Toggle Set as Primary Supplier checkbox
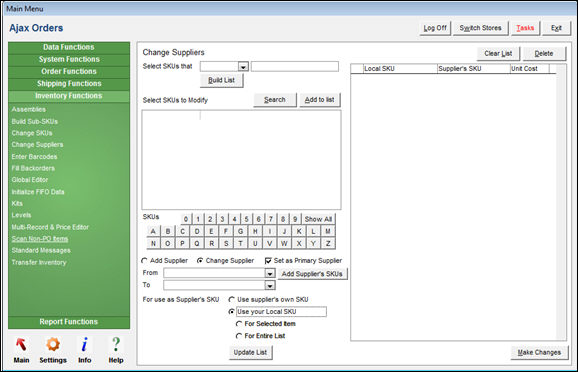578x372 pixels. [x=268, y=261]
